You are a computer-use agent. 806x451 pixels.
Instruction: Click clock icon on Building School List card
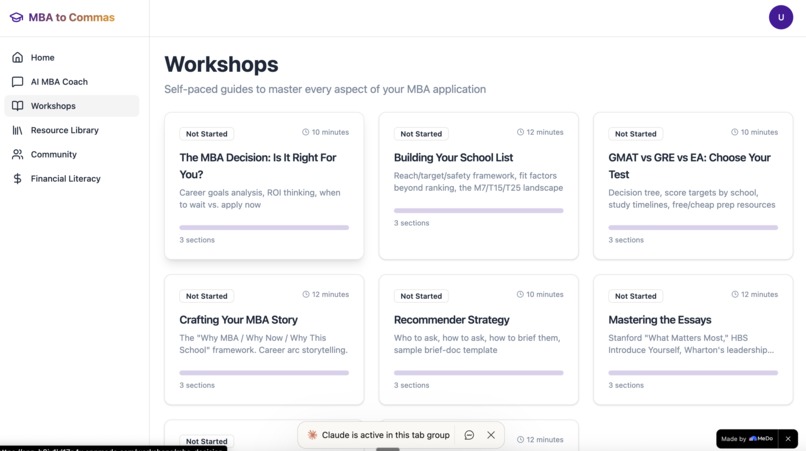[520, 132]
